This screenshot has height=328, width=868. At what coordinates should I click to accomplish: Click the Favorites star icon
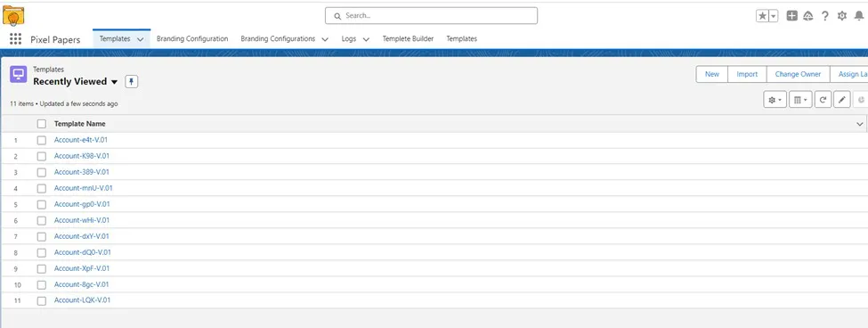coord(762,16)
